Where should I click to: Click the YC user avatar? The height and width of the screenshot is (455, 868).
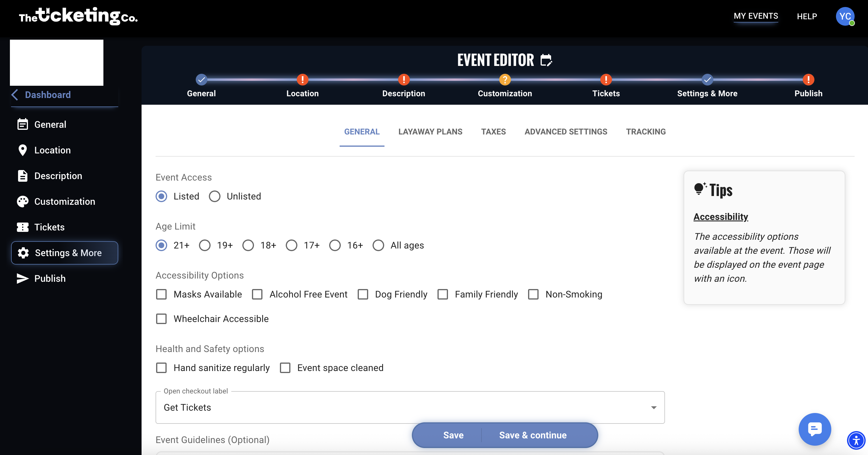point(845,16)
